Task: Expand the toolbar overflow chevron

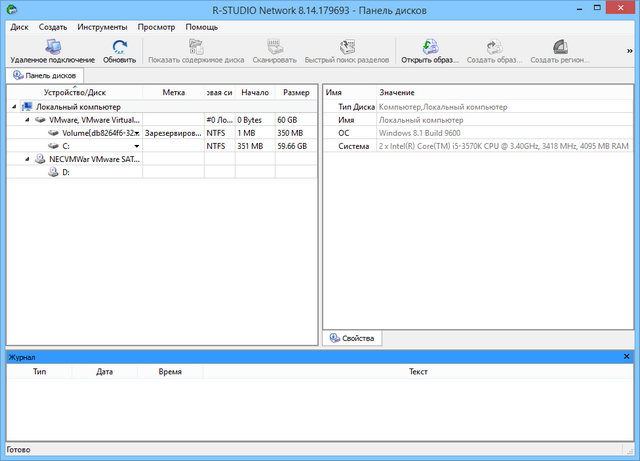Action: (627, 47)
